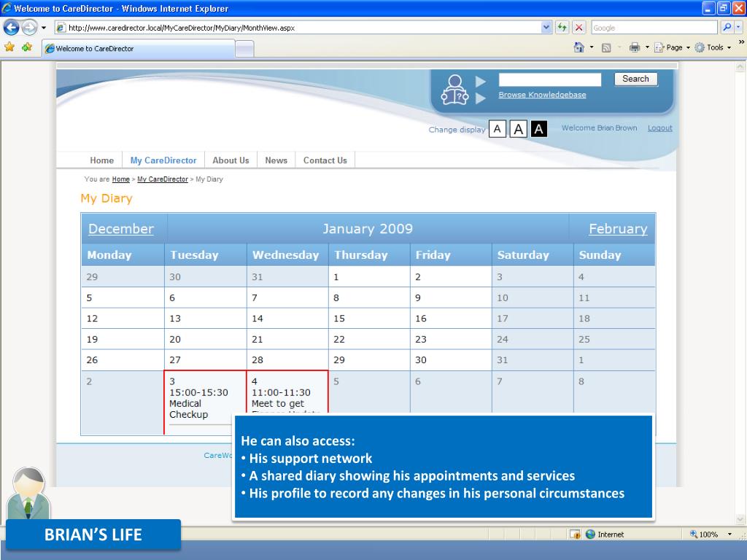Open the recent pages dropdown arrow
747x560 pixels.
(44, 28)
